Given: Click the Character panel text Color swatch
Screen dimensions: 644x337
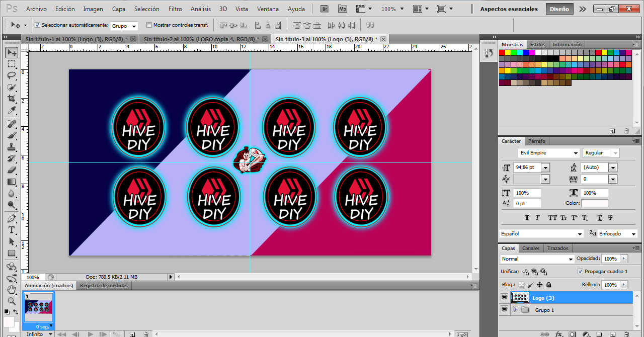Looking at the screenshot, I should pos(595,203).
